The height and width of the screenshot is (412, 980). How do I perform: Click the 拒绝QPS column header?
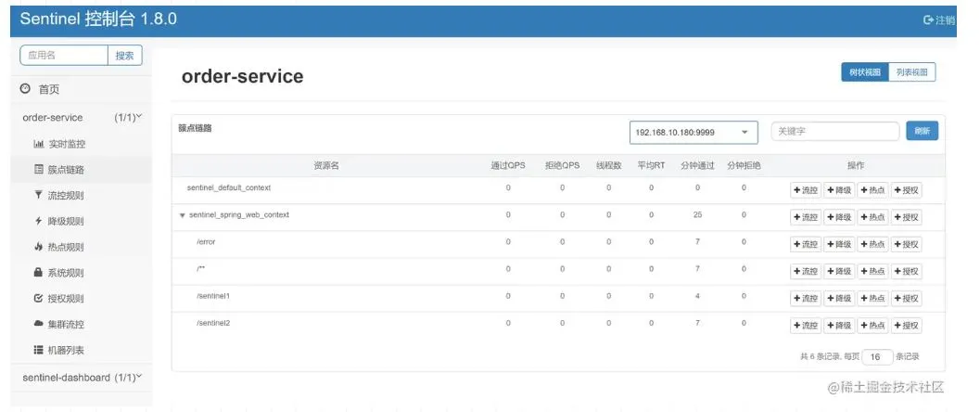point(562,166)
